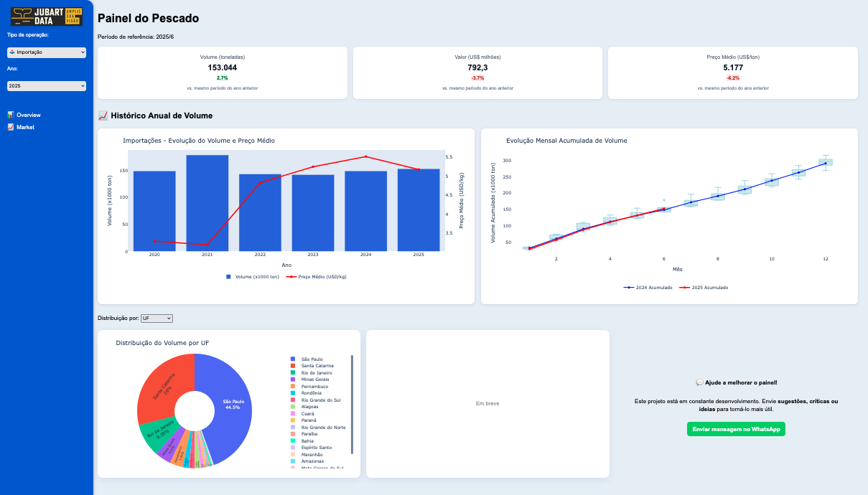Screen dimensions: 868x495
Task: Click the blue Volume (x1000 ton) legend square
Action: point(229,276)
